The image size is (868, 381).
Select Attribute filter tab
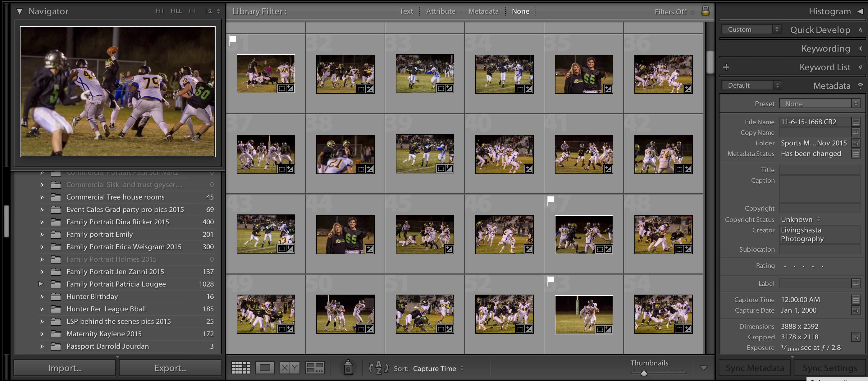tap(441, 11)
